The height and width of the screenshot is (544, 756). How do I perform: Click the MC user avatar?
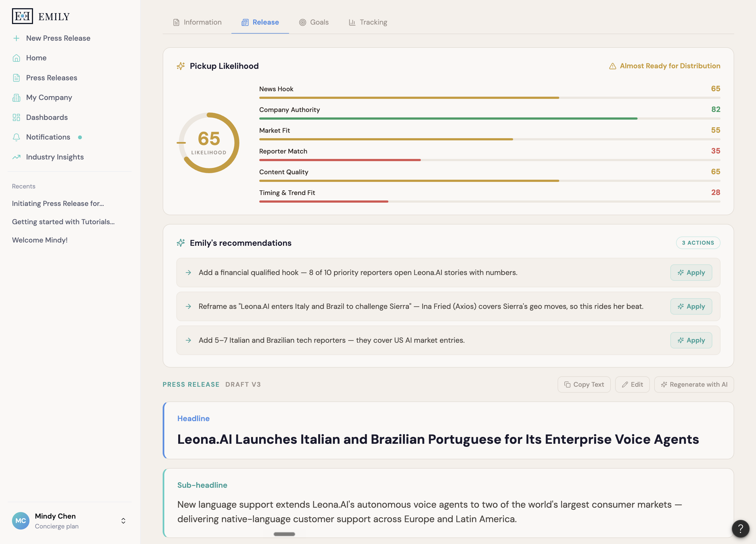coord(21,521)
